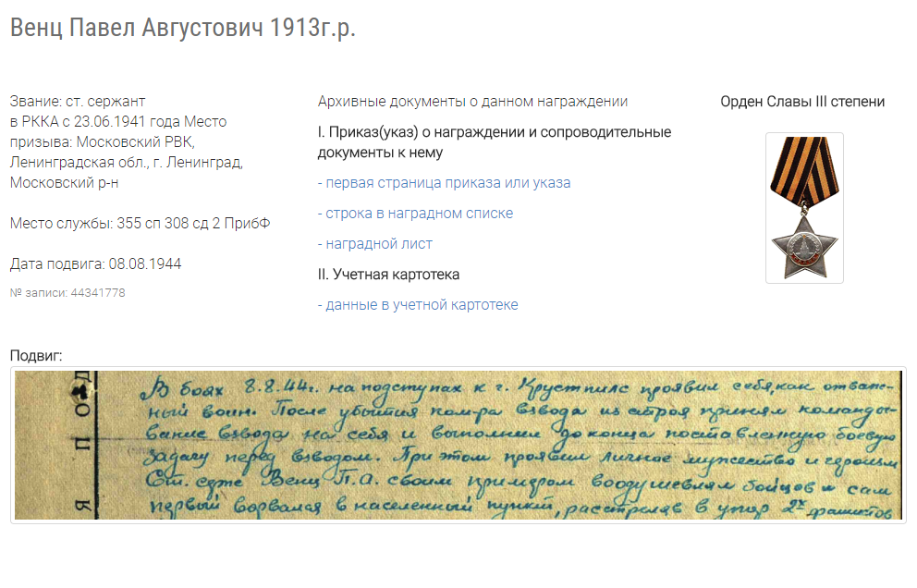Follow the 'наградной лист' link
This screenshot has width=917, height=588.
[x=375, y=244]
